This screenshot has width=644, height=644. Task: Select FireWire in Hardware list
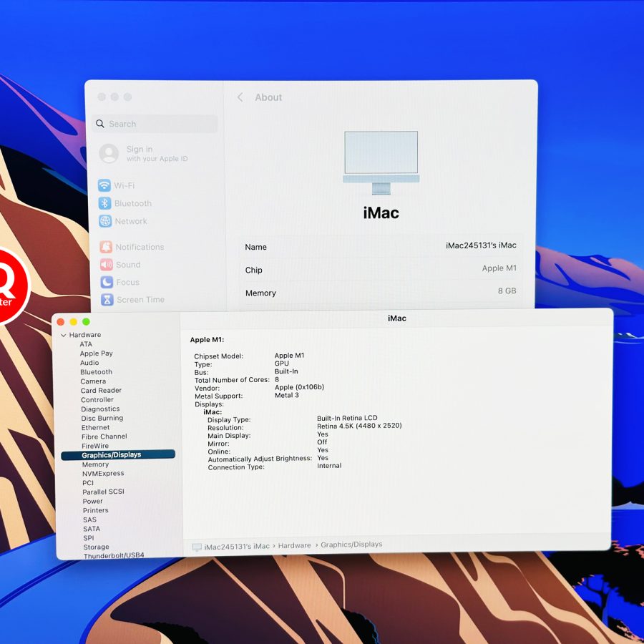95,446
